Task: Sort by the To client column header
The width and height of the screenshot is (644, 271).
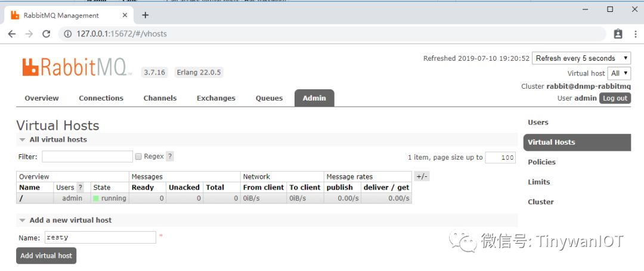Action: pos(305,188)
